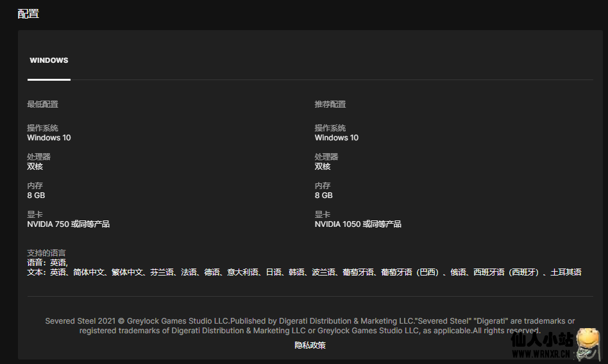Screen dimensions: 608x364
Task: Click Windows 10 under 最低配置
Action: coord(49,138)
